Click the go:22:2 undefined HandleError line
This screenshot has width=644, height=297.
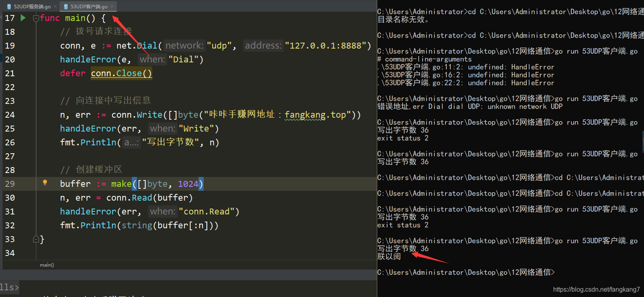click(x=466, y=83)
